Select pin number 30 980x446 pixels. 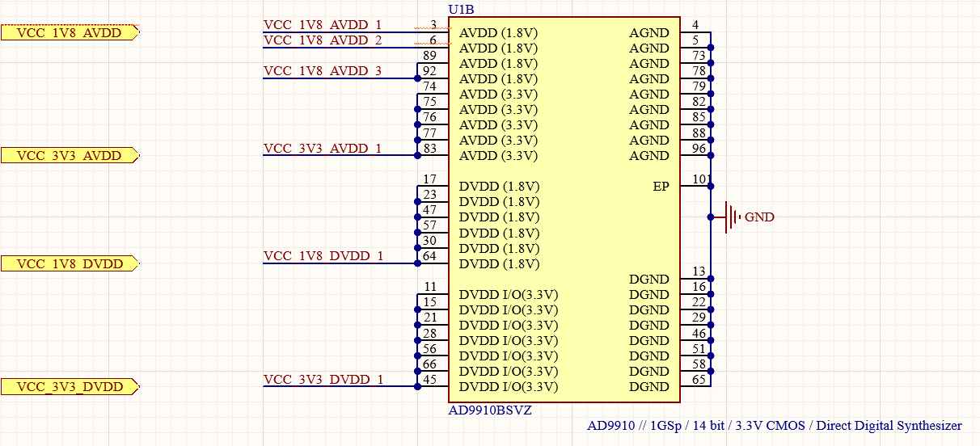pos(430,240)
